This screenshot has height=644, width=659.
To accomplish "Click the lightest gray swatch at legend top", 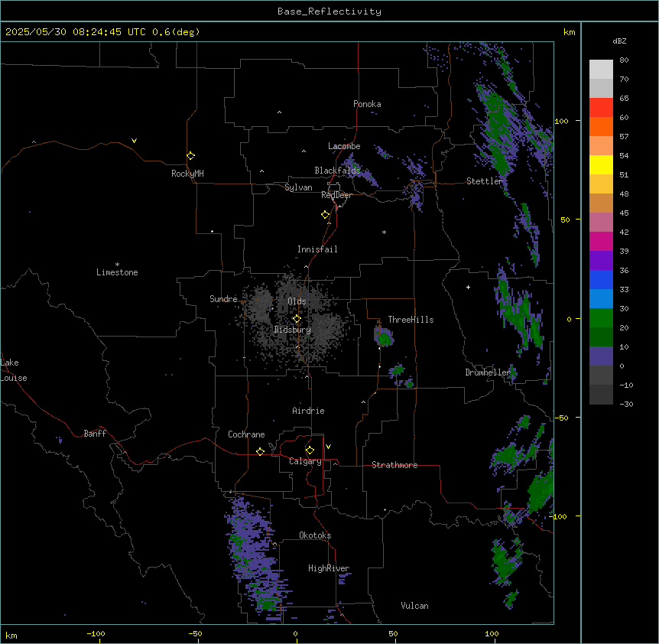I will coord(601,70).
